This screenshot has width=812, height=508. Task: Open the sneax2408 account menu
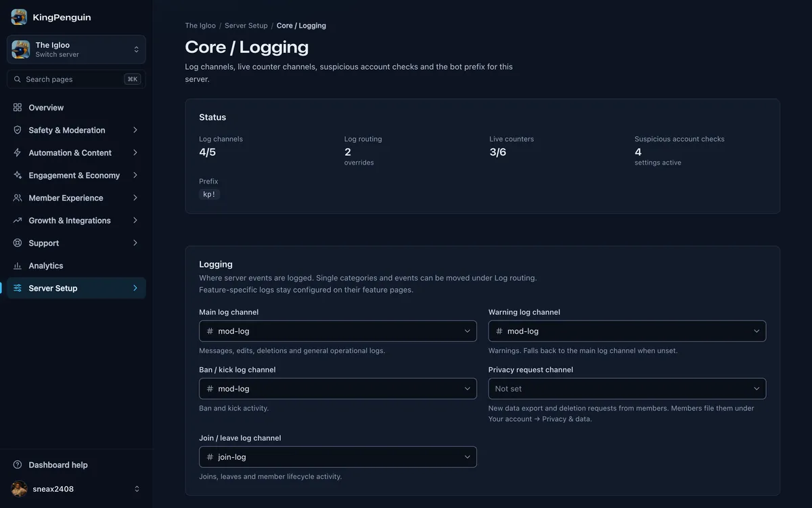(76, 489)
